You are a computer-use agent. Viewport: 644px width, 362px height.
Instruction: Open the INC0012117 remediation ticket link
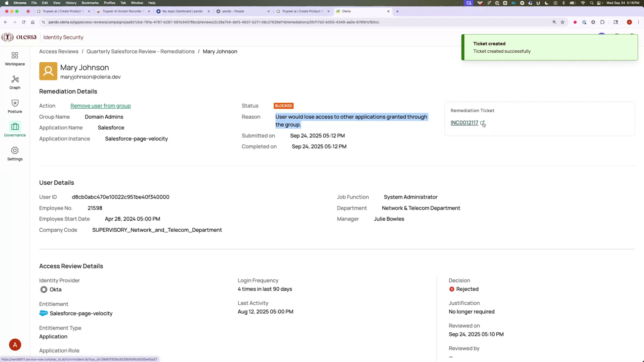pos(464,123)
